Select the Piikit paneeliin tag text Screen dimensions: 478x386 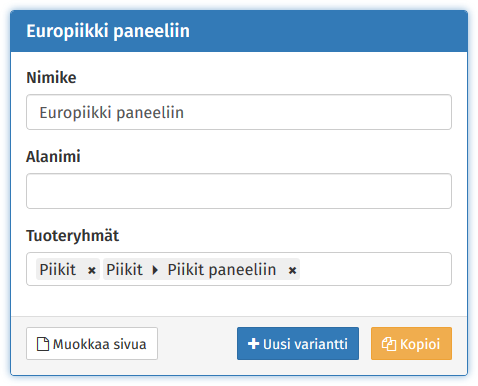pyautogui.click(x=222, y=270)
